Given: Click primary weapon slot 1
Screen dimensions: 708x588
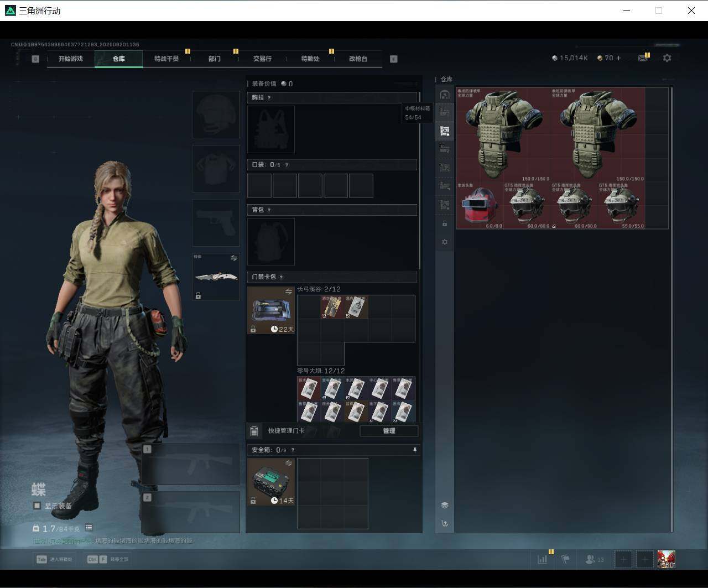Looking at the screenshot, I should coord(191,464).
